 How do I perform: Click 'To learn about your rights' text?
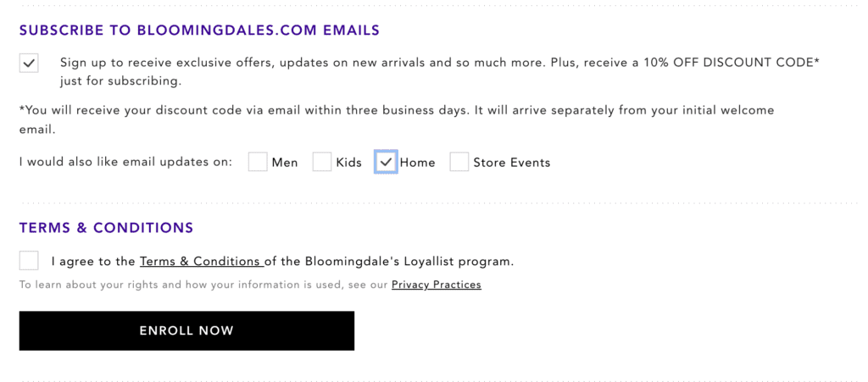click(x=203, y=285)
